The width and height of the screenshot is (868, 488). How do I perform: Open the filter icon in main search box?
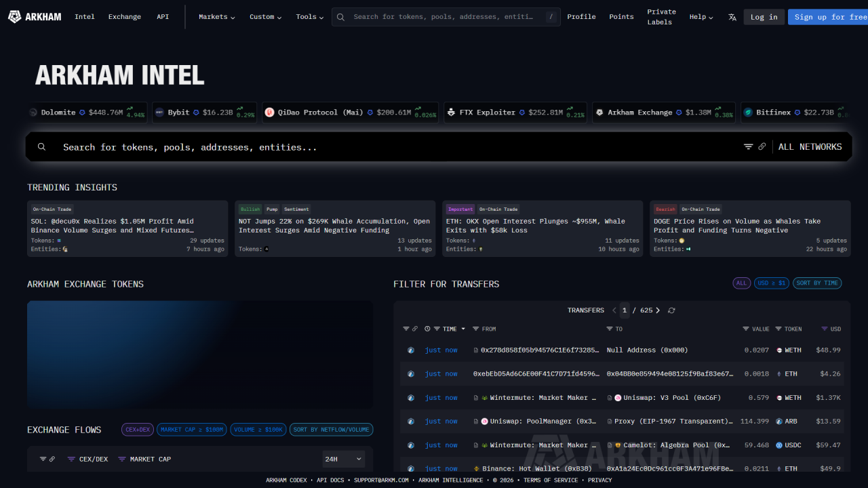pyautogui.click(x=749, y=146)
